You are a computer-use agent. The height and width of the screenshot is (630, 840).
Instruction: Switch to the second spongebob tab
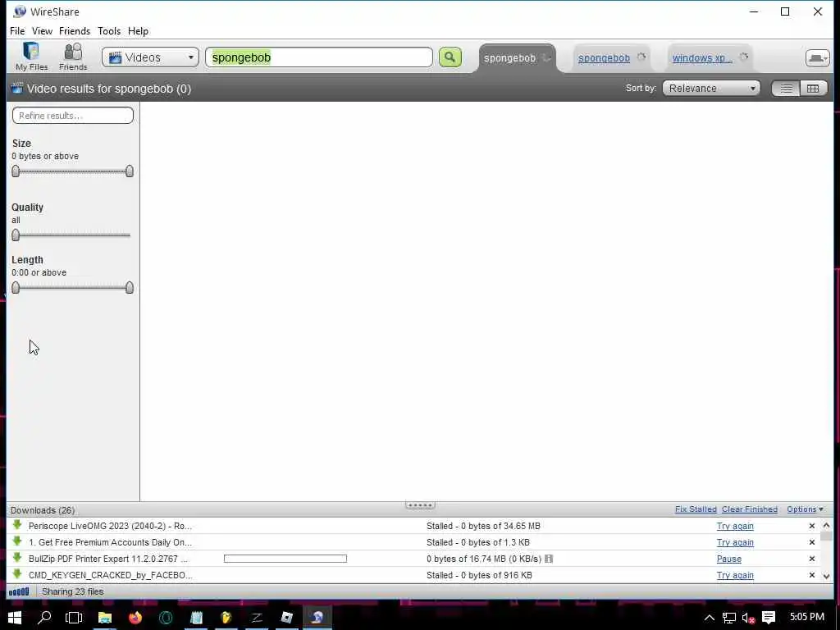pos(604,58)
